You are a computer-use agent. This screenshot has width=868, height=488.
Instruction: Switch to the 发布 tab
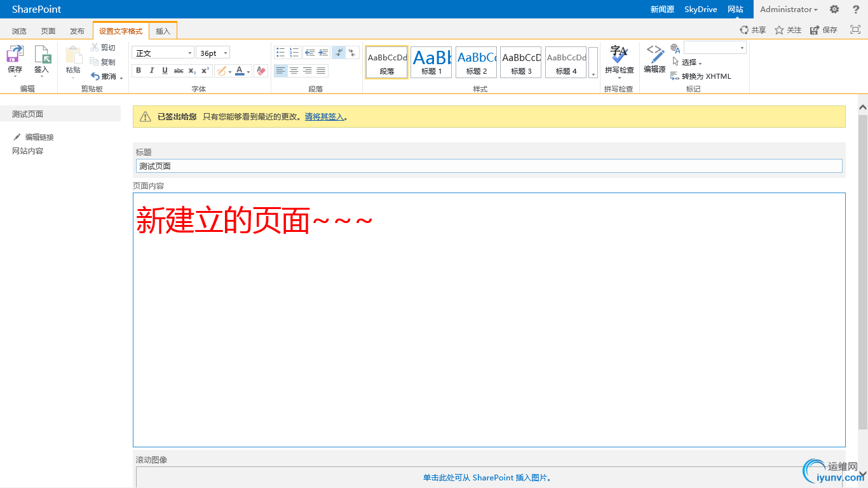tap(77, 31)
